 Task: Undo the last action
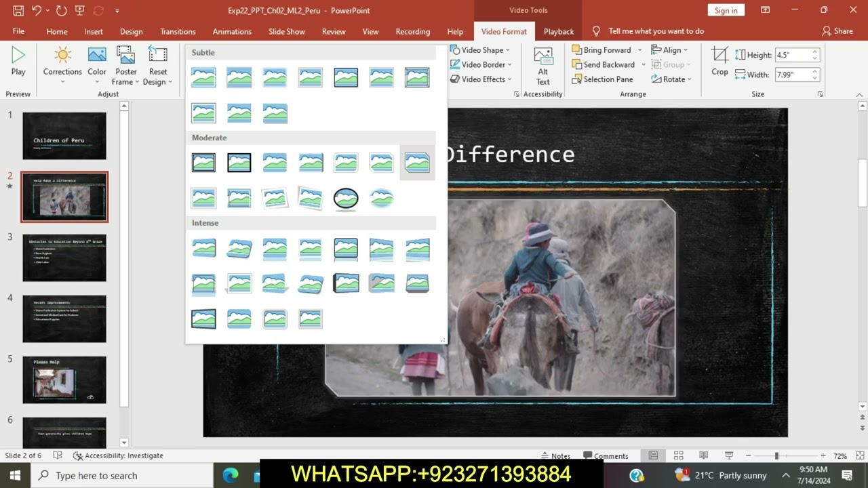[x=37, y=10]
